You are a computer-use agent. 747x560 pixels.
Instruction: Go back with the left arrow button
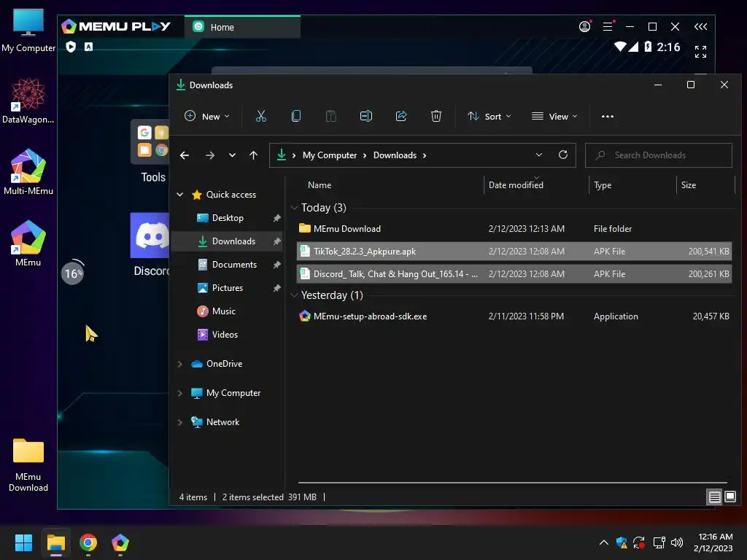click(x=185, y=155)
